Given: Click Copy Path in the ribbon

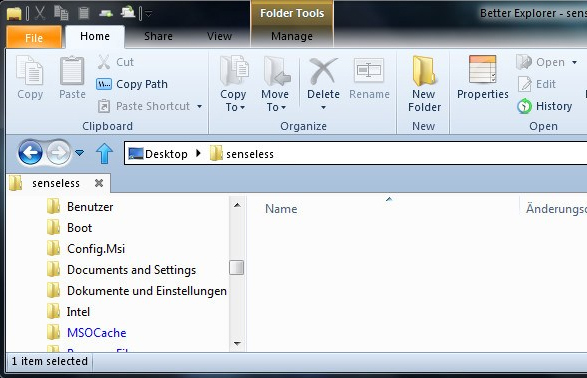Looking at the screenshot, I should 132,84.
